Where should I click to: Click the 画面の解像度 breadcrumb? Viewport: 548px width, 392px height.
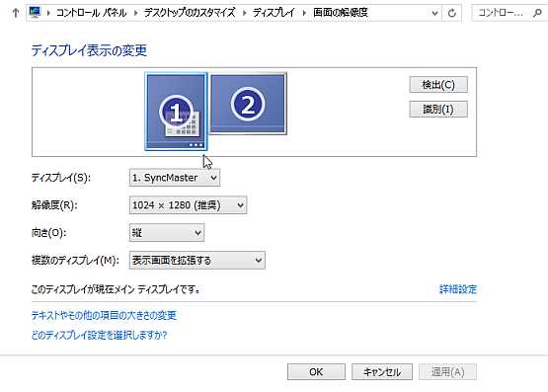tap(341, 13)
